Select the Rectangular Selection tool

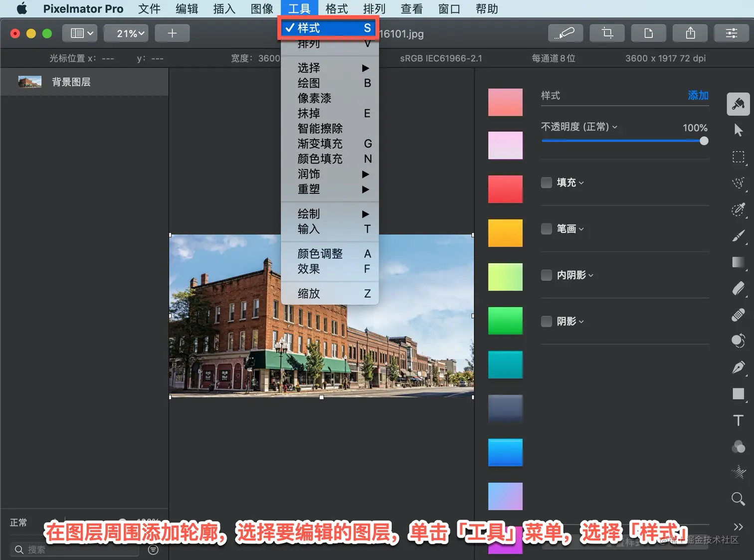[739, 157]
